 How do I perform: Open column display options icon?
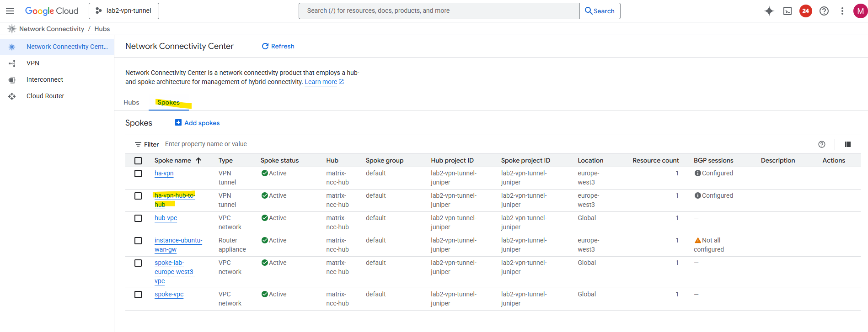(x=848, y=144)
